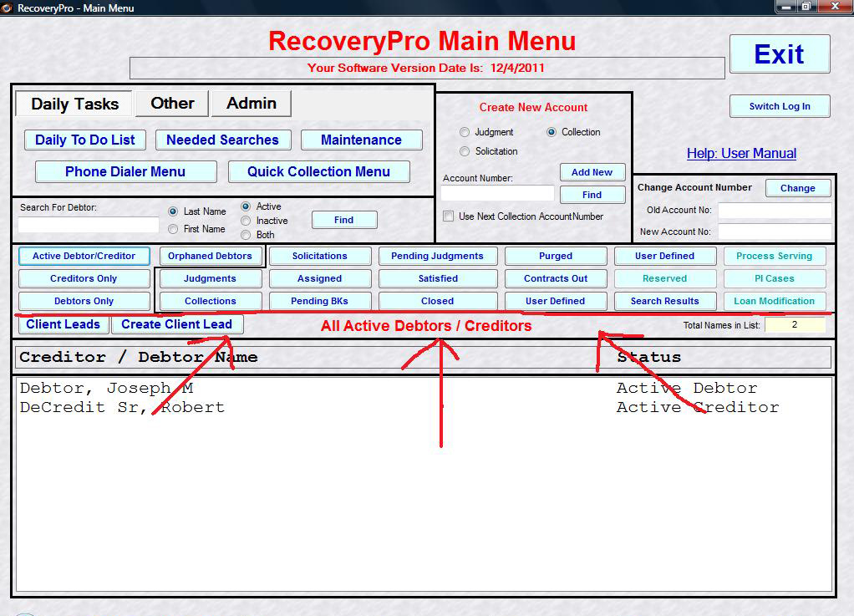Viewport: 854px width, 616px height.
Task: Filter by Purged
Action: 556,256
